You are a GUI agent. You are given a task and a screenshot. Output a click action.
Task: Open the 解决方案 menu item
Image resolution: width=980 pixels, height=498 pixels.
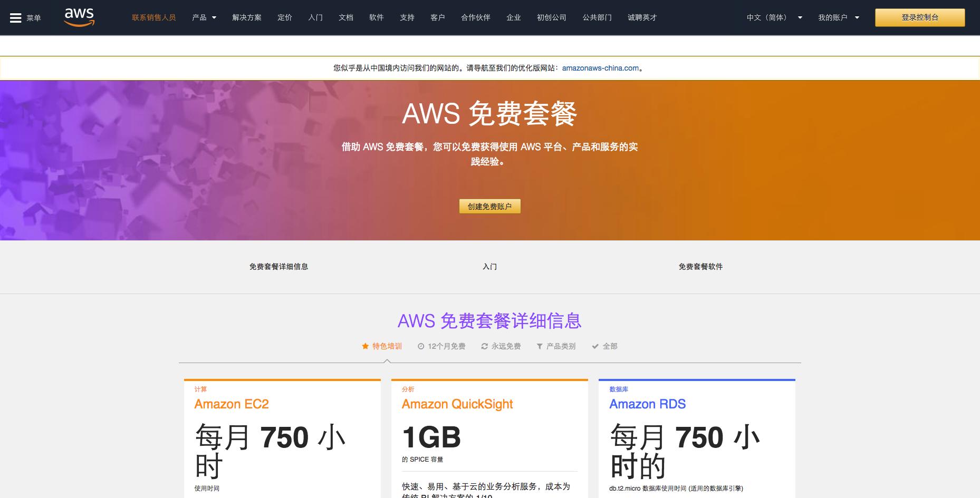click(x=247, y=17)
